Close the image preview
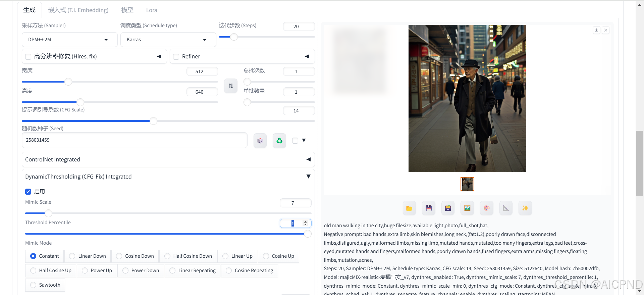Image resolution: width=644 pixels, height=295 pixels. pos(606,30)
